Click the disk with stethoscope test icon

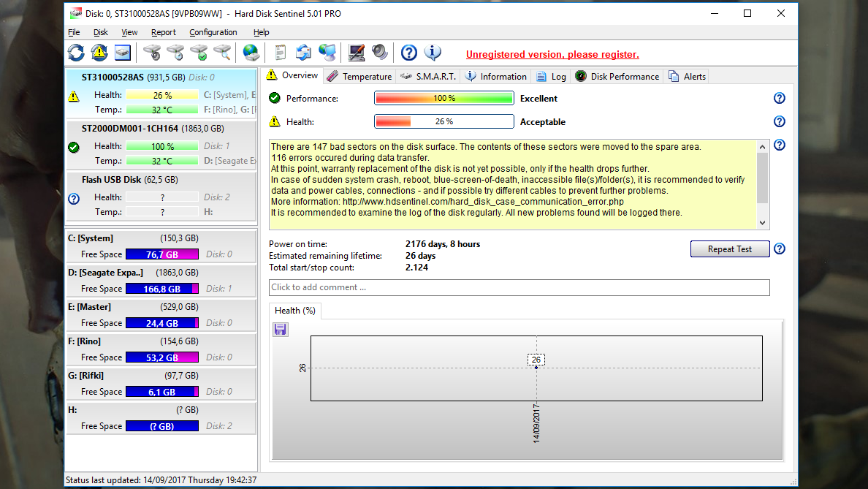click(152, 53)
